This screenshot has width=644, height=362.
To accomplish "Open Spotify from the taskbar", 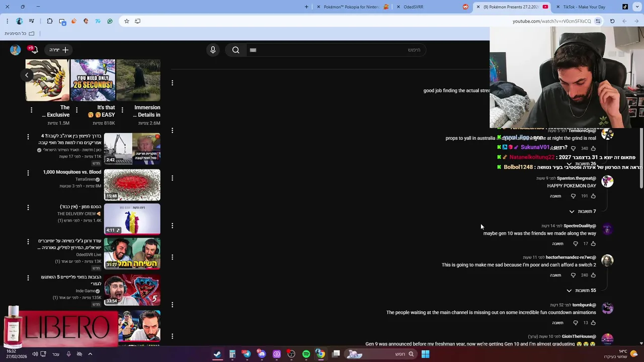I will [306, 354].
